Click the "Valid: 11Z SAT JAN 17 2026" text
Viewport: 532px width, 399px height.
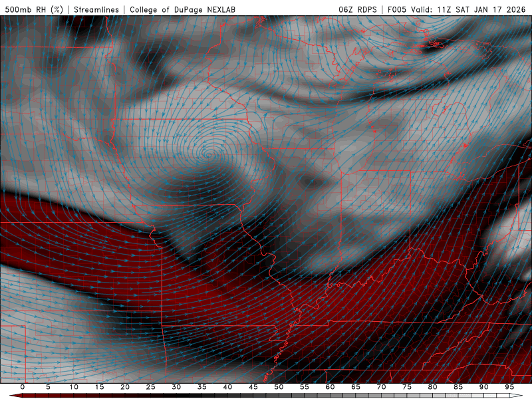[x=468, y=9]
